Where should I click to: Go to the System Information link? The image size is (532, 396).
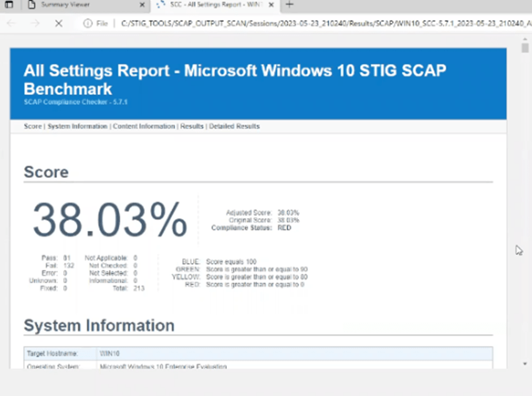[x=78, y=126]
